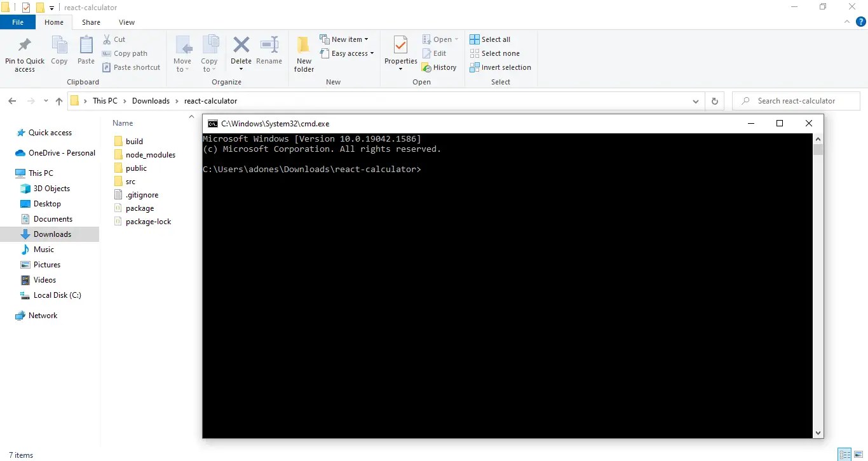Collapse the ribbon with the chevron
Viewport: 868px width, 461px height.
pyautogui.click(x=846, y=22)
